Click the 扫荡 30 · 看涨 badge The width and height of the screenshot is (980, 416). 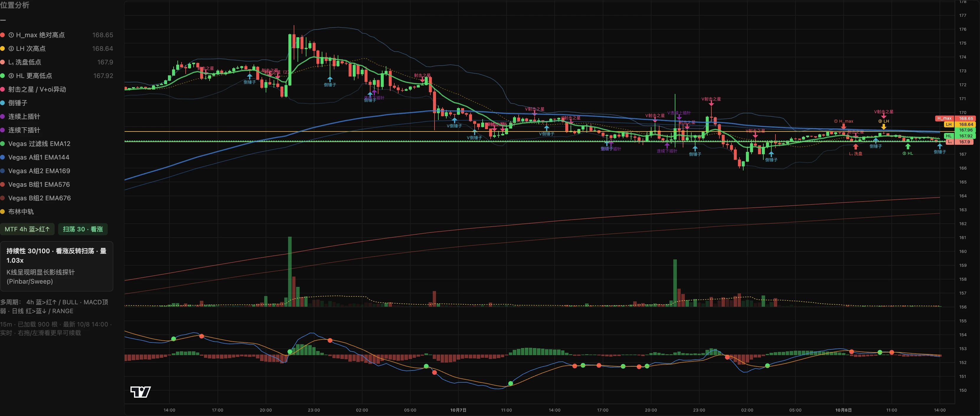pyautogui.click(x=83, y=229)
